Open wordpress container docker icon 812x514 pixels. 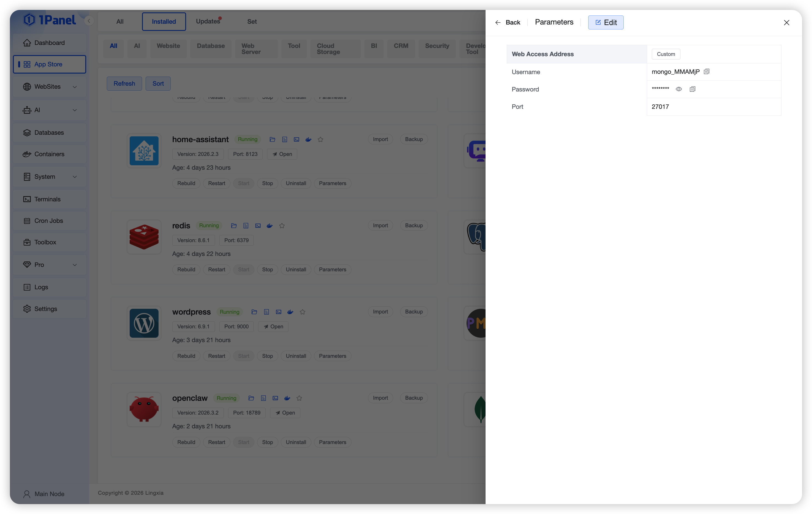point(290,312)
